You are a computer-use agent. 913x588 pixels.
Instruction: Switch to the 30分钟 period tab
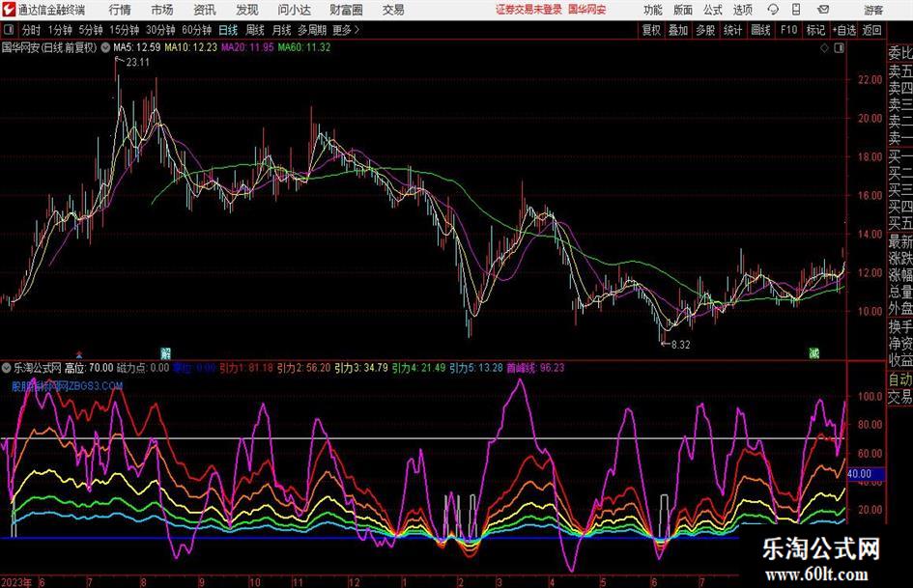tap(160, 30)
